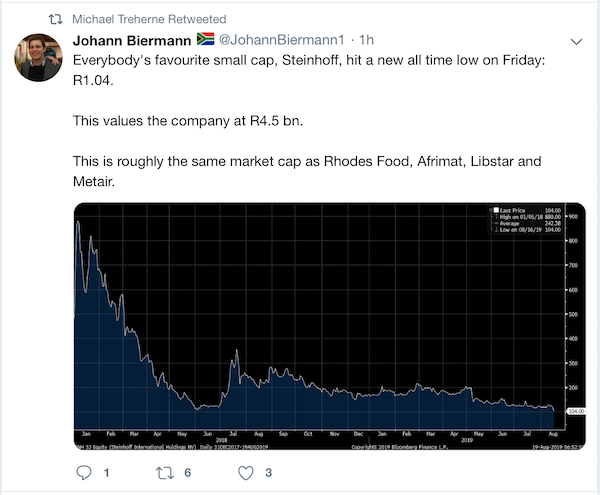The image size is (600, 495).
Task: Retweet this Steinhoff tweet
Action: [165, 473]
